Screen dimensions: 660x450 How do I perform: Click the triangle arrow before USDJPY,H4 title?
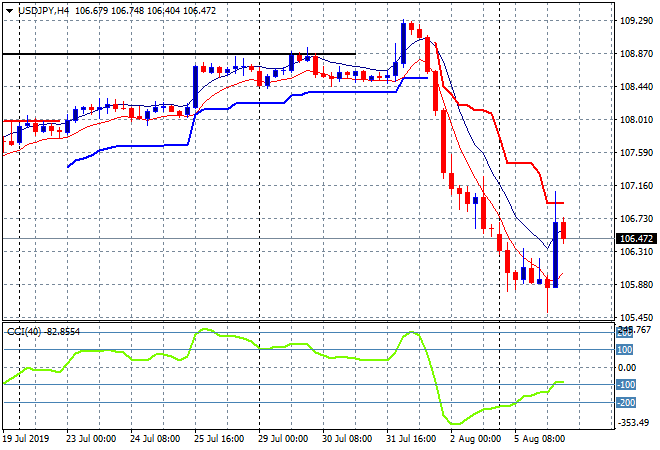[x=9, y=11]
